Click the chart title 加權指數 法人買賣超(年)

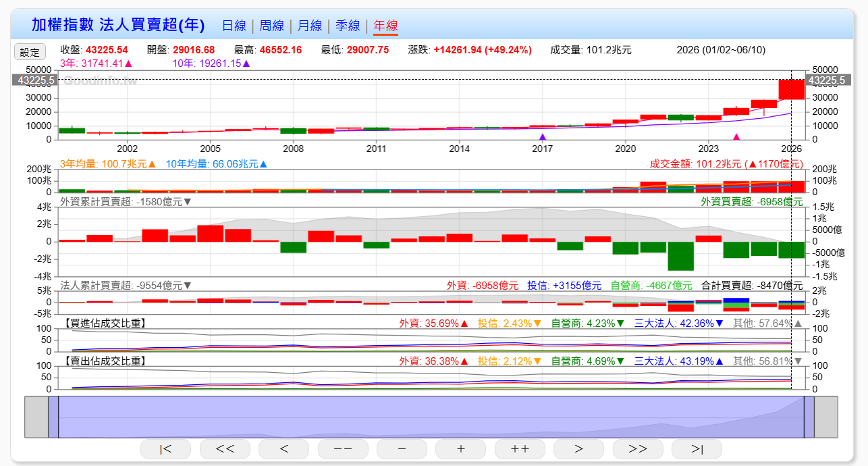[118, 26]
